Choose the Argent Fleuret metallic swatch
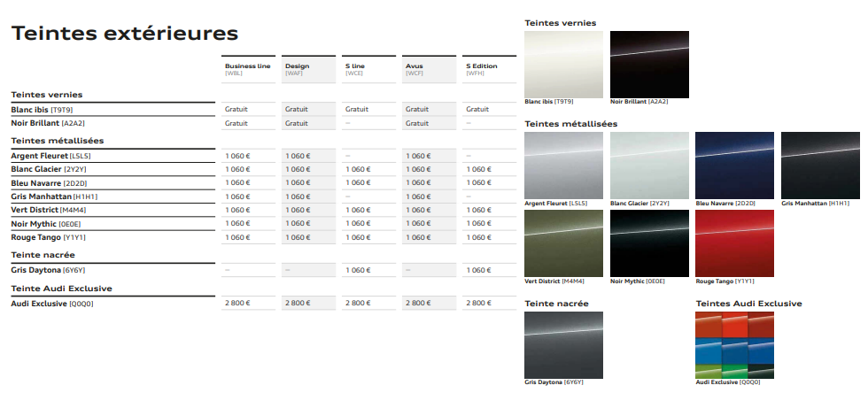Screen dimensions: 868x393 (x=563, y=166)
